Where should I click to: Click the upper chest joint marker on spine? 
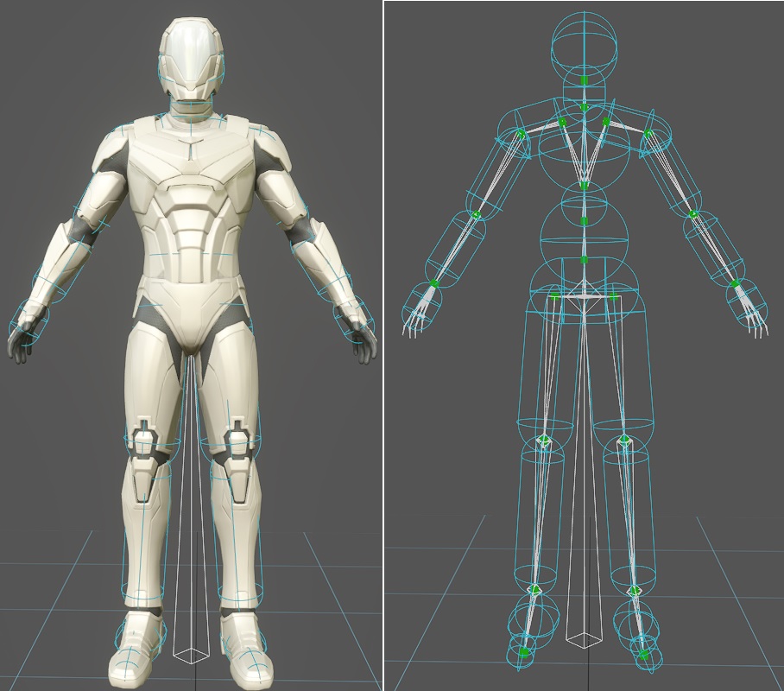[x=584, y=186]
